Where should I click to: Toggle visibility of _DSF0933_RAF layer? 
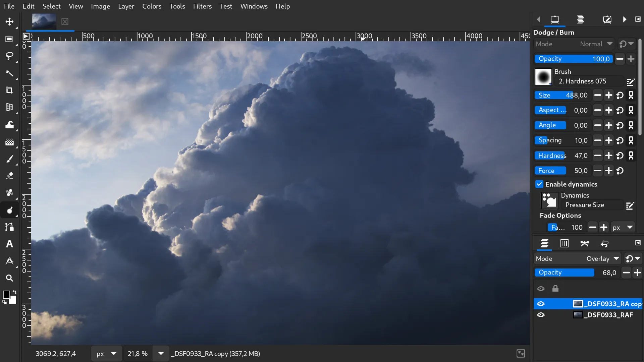[541, 315]
